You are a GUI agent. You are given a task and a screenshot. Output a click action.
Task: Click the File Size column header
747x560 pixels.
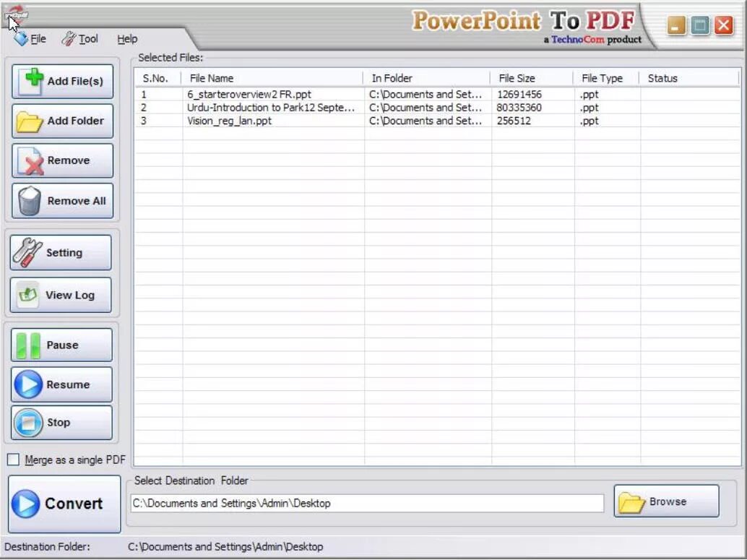532,78
